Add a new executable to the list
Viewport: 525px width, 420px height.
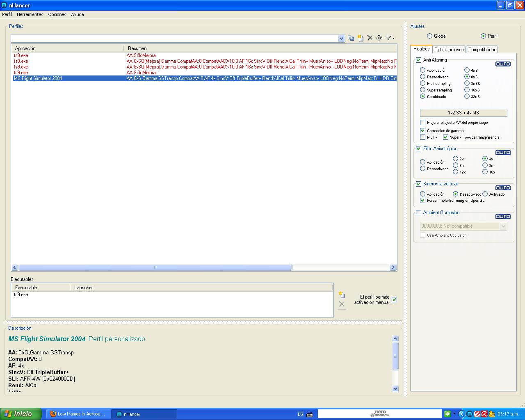pos(342,294)
